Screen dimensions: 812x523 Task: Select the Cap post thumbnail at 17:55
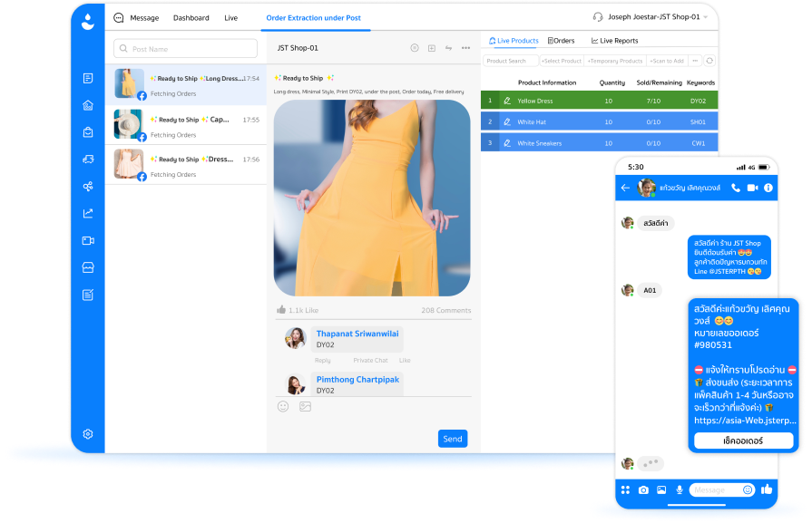[129, 124]
